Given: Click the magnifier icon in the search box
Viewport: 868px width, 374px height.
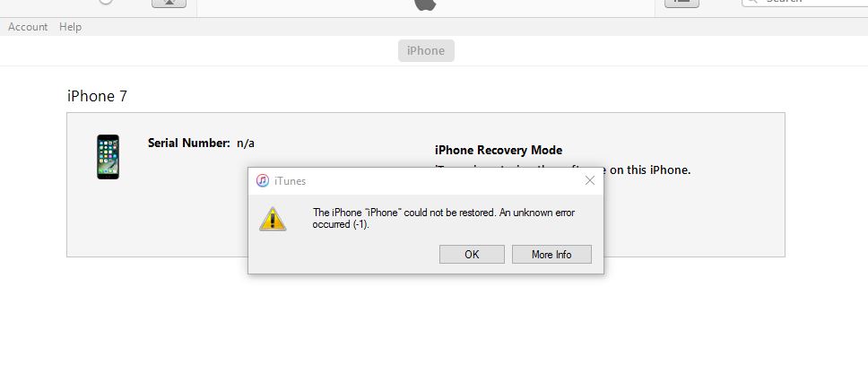Looking at the screenshot, I should [x=753, y=1].
